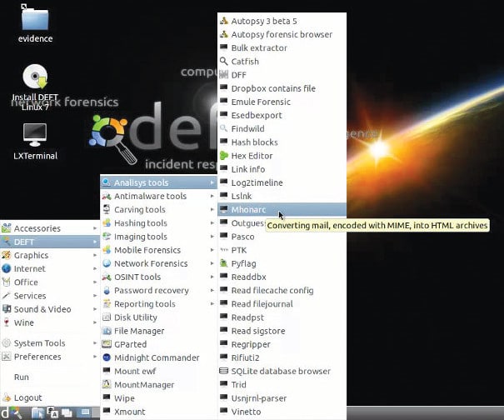The height and width of the screenshot is (420, 504).
Task: Open the Reporting tools submenu
Action: pos(159,304)
